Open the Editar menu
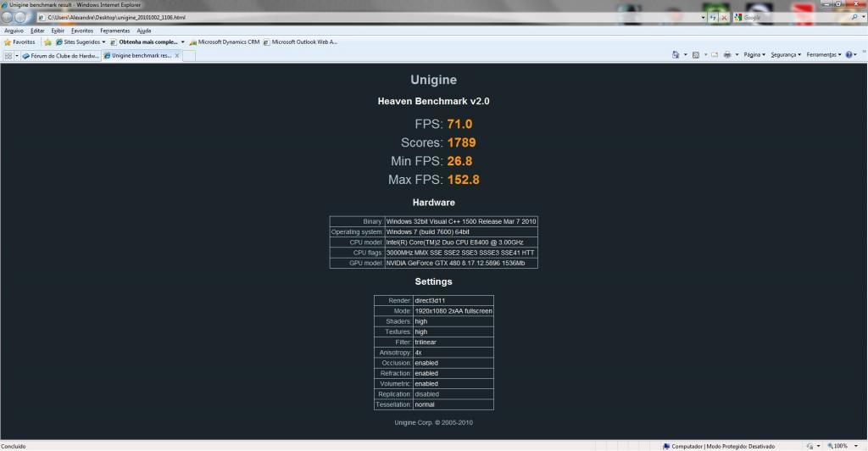The height and width of the screenshot is (451, 868). pos(37,31)
